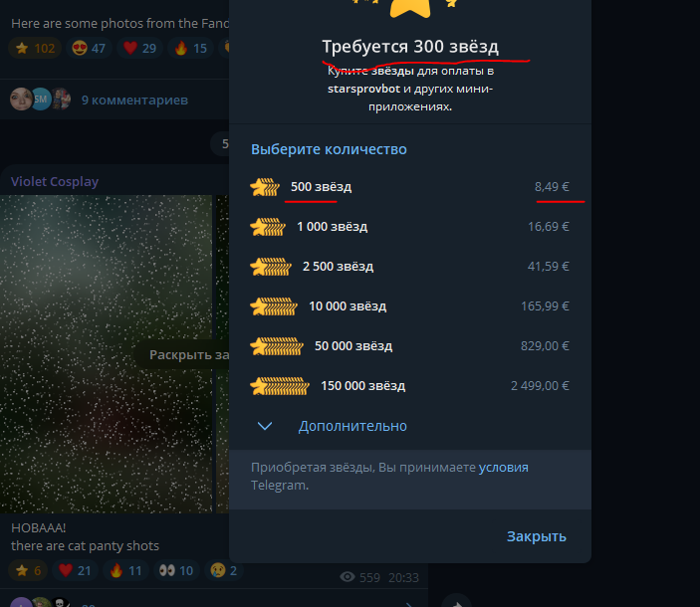
Task: Click the Выберите количество section header
Action: pyautogui.click(x=329, y=149)
